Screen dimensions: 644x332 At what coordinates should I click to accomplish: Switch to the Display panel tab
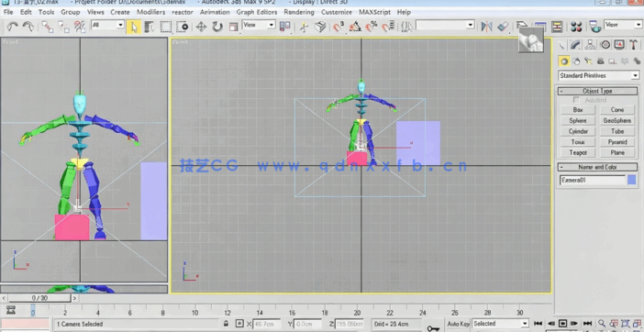[619, 45]
